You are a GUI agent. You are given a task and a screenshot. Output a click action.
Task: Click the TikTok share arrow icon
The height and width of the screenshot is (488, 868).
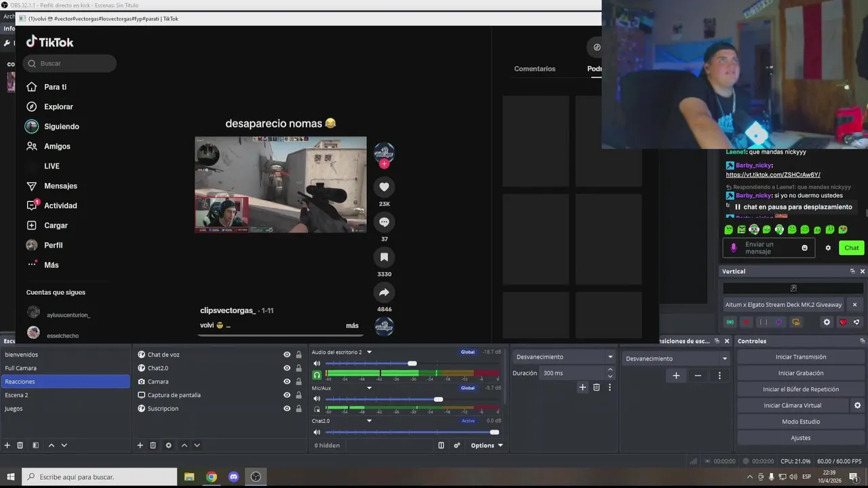384,293
